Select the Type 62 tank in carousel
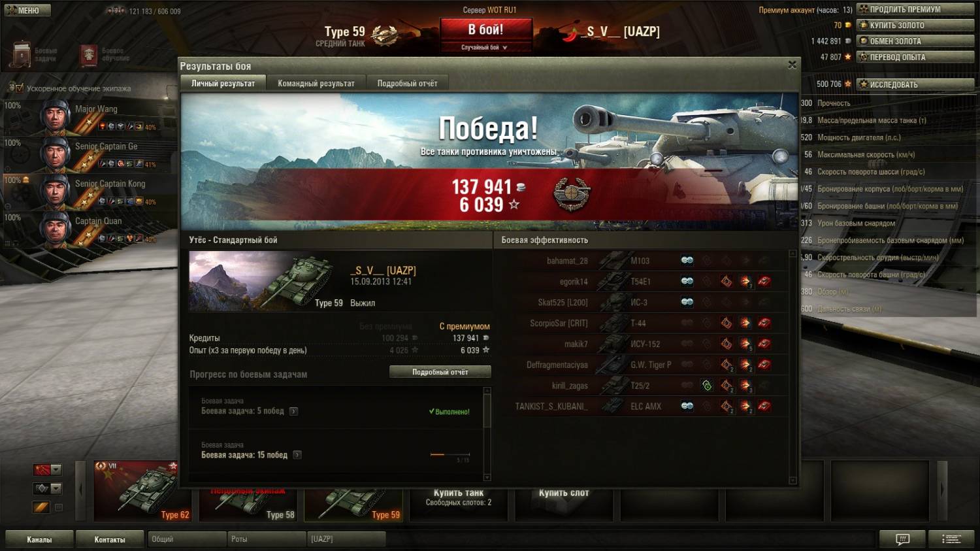980x551 pixels. click(x=136, y=491)
